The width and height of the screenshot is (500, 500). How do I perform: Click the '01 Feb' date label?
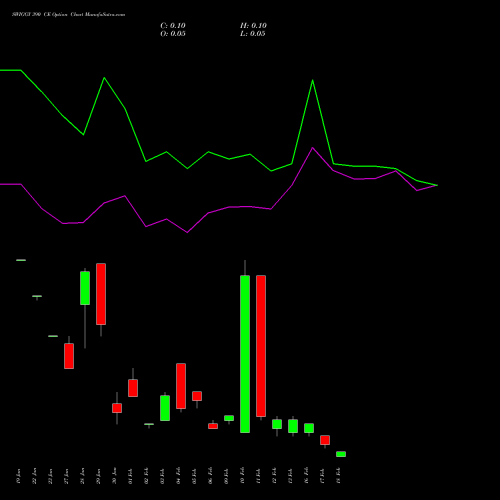131,476
